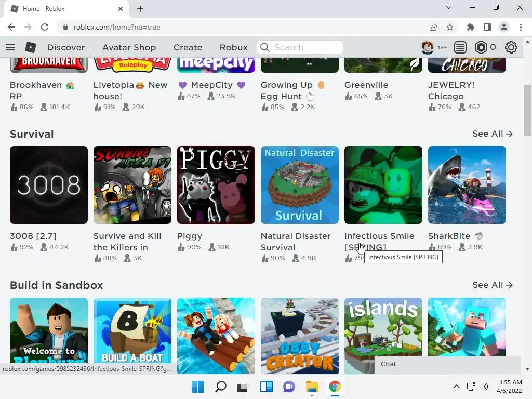
Task: Open Windows taskbar search
Action: (x=220, y=387)
